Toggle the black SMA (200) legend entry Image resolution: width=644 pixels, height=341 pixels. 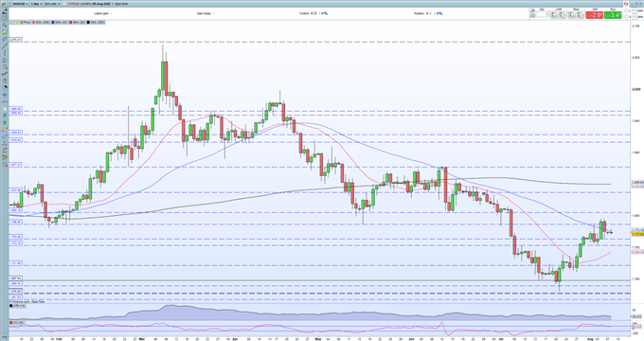(96, 22)
